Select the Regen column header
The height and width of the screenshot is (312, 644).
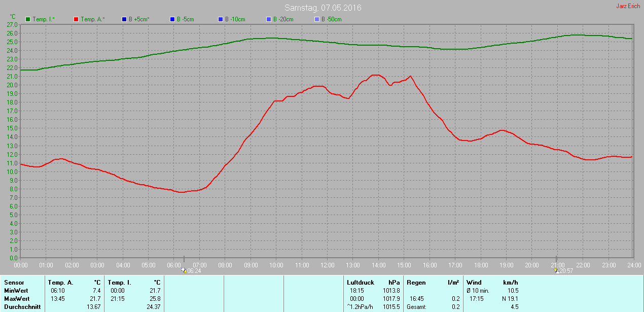(416, 282)
